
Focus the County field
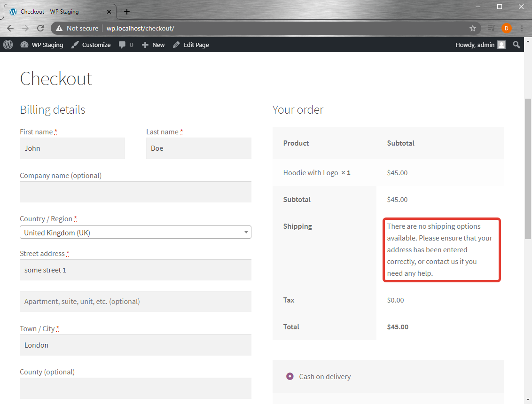tap(135, 388)
